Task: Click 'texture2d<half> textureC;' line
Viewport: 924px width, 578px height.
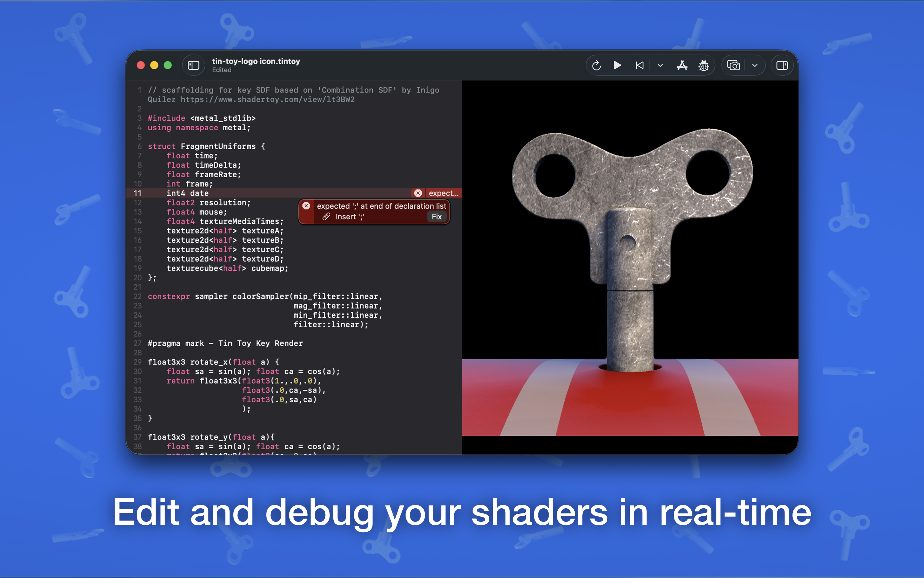Action: (225, 249)
